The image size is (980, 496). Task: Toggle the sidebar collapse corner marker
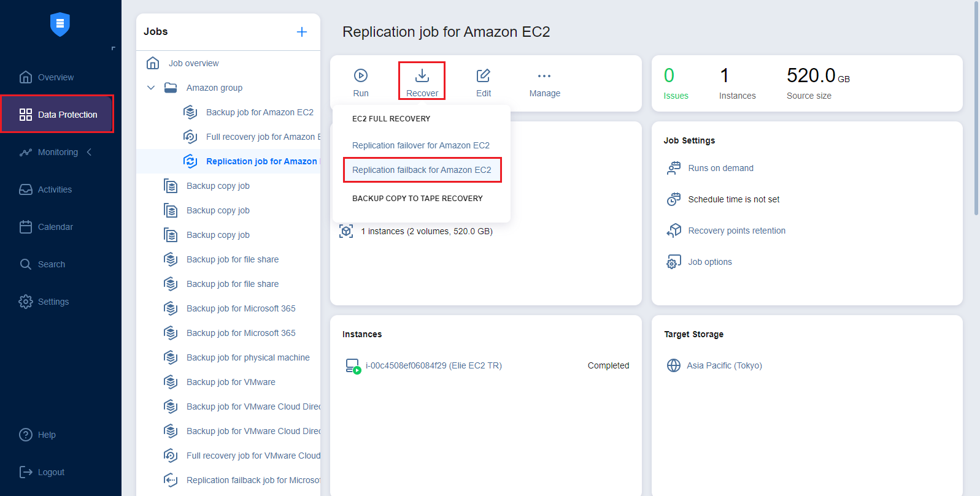point(113,48)
